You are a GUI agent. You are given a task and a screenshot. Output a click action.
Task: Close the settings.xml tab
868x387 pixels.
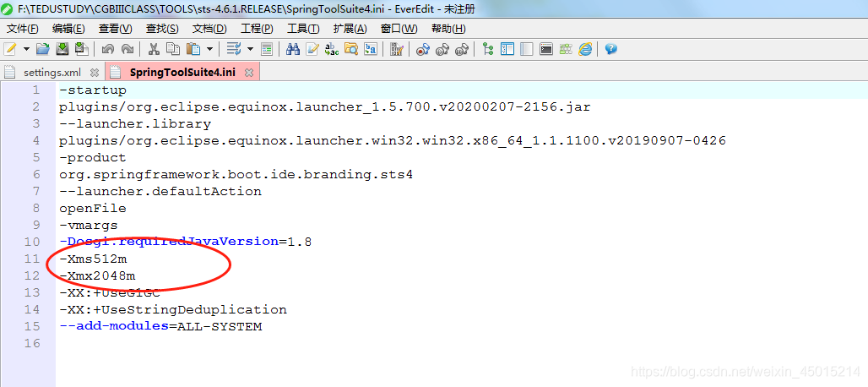(95, 73)
